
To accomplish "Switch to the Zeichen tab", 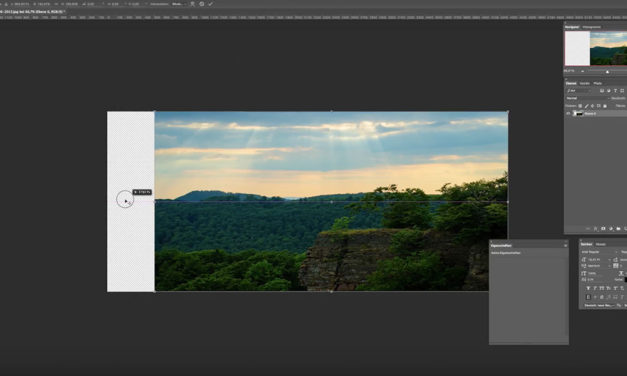I will (587, 244).
